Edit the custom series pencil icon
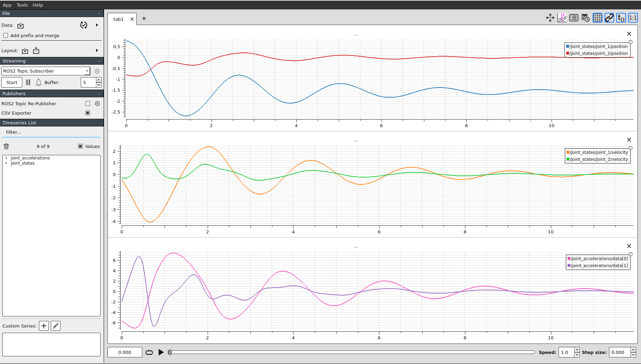The width and height of the screenshot is (641, 364). pos(56,326)
